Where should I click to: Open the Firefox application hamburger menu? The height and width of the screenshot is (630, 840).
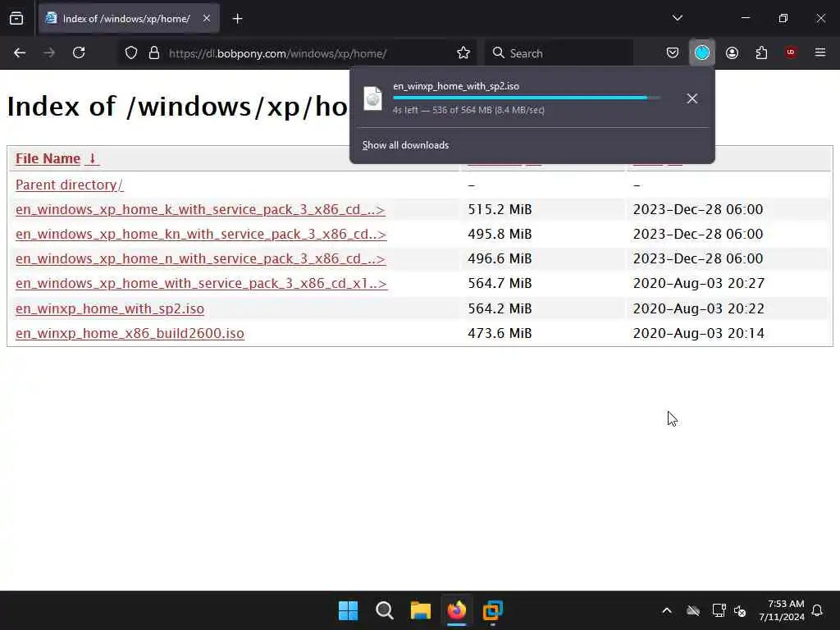click(820, 52)
